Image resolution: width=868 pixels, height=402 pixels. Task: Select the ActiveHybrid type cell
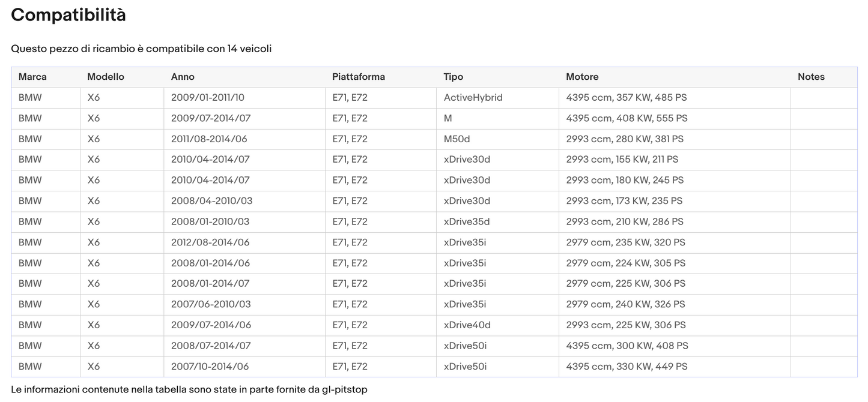coord(473,98)
